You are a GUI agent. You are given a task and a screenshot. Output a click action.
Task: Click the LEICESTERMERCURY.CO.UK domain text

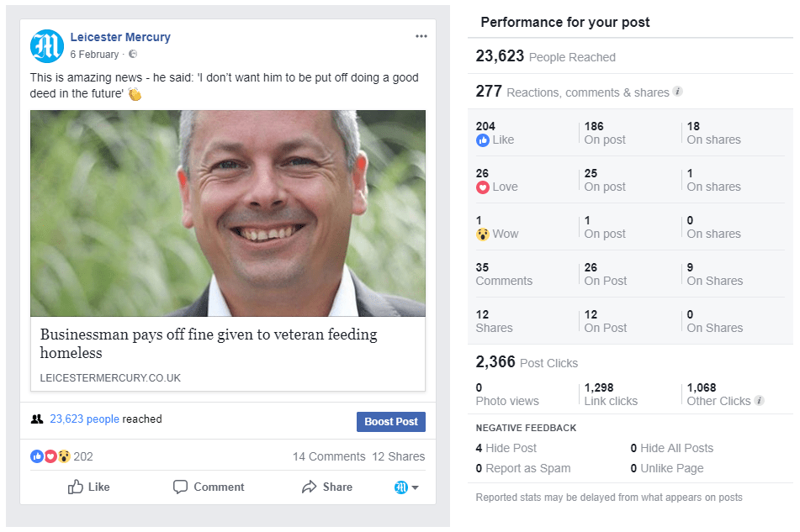tap(110, 378)
